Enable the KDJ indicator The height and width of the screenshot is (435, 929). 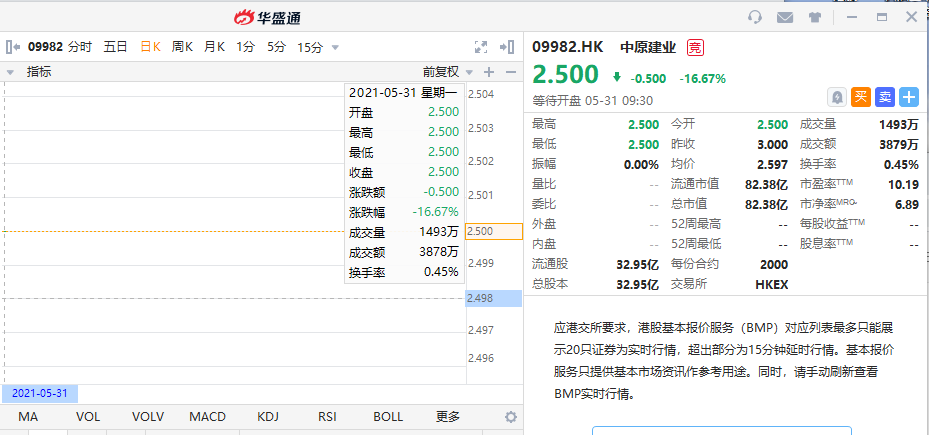click(x=268, y=417)
